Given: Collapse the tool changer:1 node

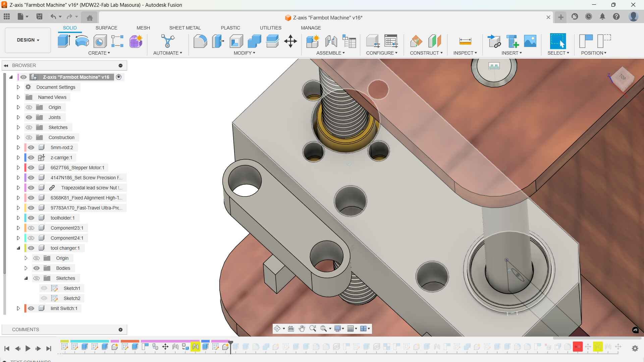Looking at the screenshot, I should coord(18,248).
